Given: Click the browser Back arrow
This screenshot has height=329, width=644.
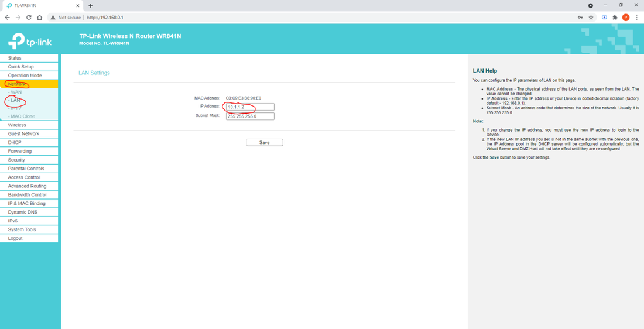Looking at the screenshot, I should coord(8,18).
